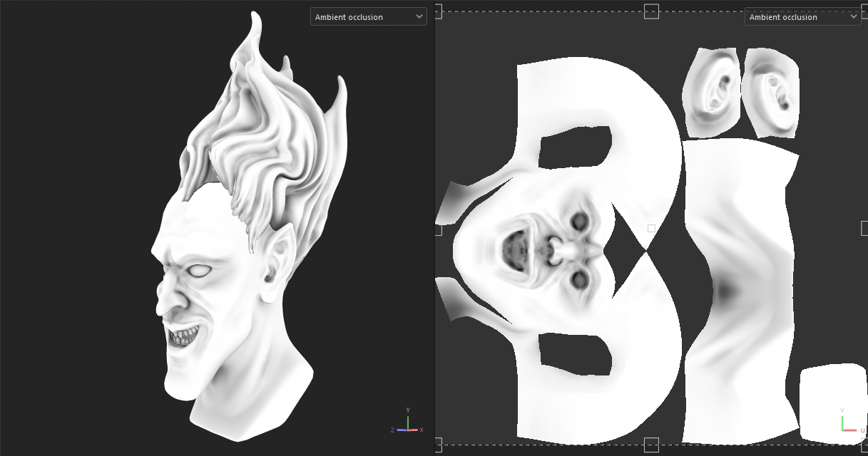Image resolution: width=868 pixels, height=456 pixels.
Task: Click the top-left corner handle of UV frame
Action: [438, 11]
